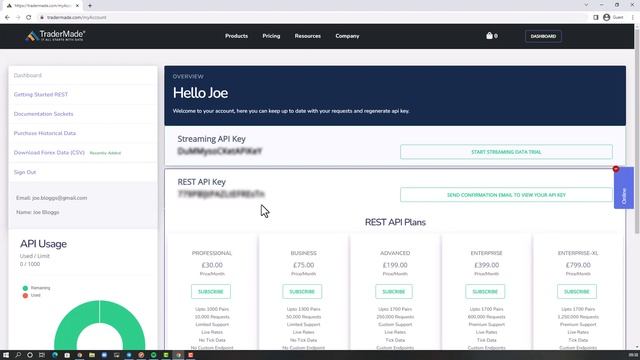Open Download Forex Data (CSV) link
This screenshot has height=360, width=640.
pyautogui.click(x=49, y=153)
